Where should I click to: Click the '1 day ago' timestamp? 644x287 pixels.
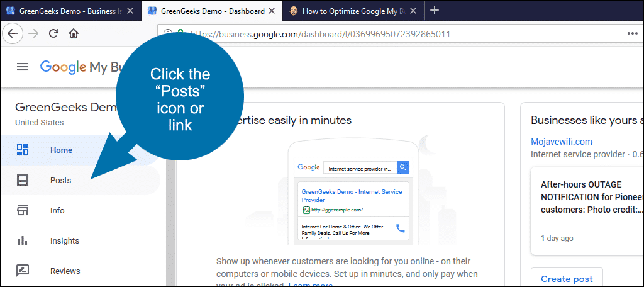pyautogui.click(x=557, y=239)
